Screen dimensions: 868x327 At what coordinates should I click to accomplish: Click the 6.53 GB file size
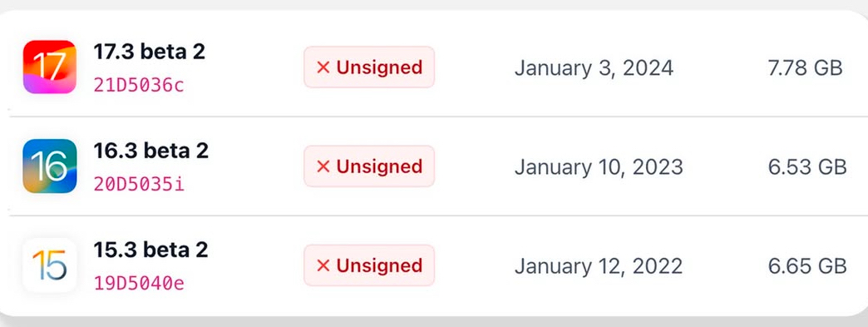[807, 166]
